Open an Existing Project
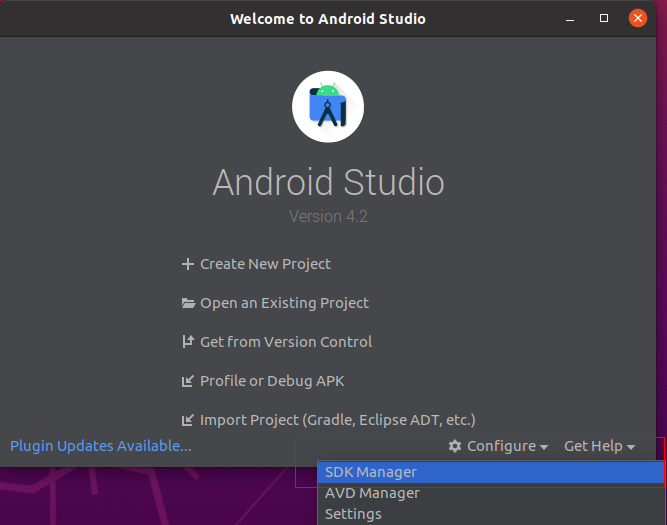 (x=284, y=303)
